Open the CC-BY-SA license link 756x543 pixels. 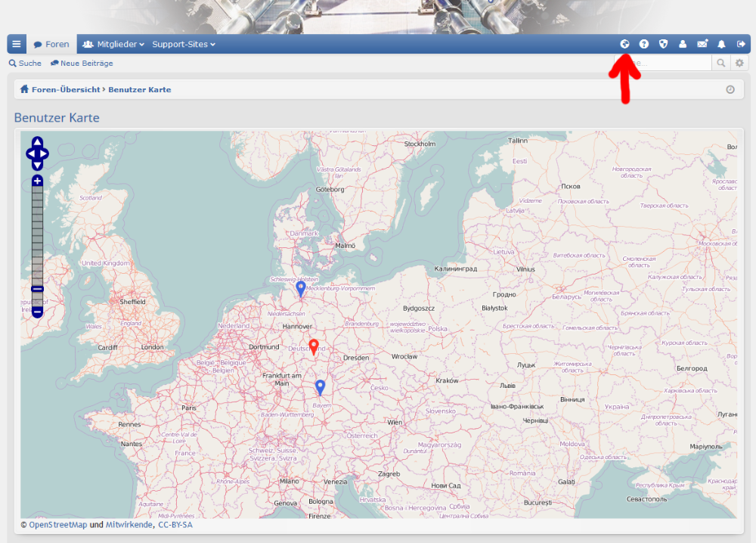[175, 525]
